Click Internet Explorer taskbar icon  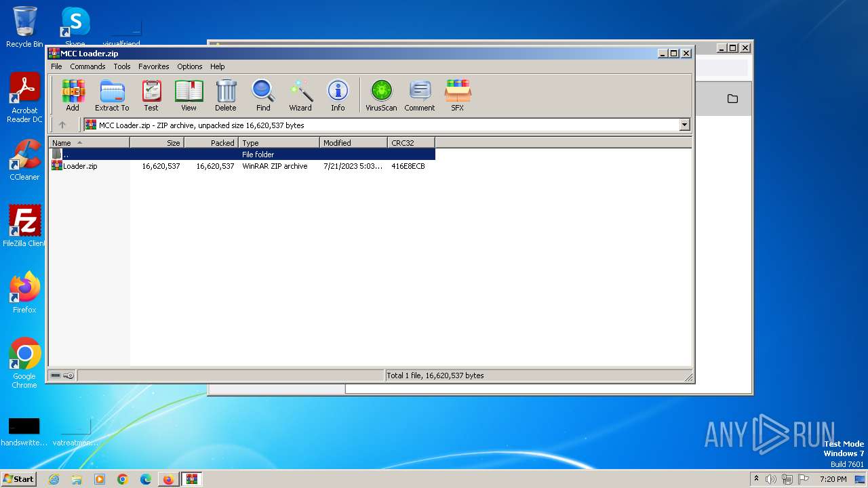tap(54, 479)
